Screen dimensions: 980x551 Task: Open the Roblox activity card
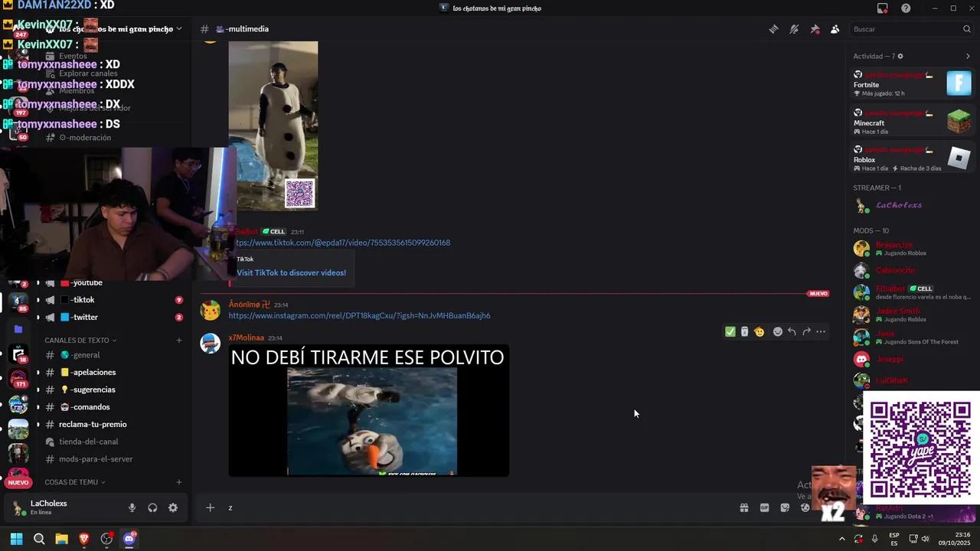(912, 158)
